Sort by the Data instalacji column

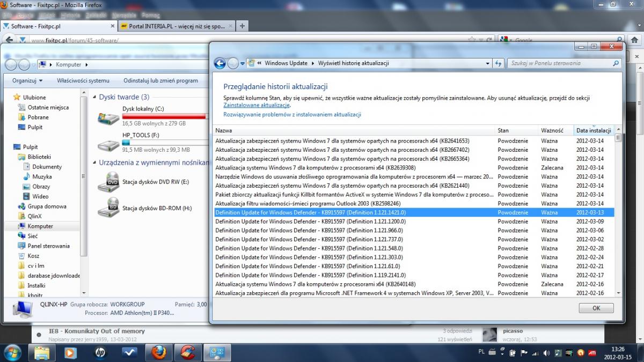click(x=593, y=130)
